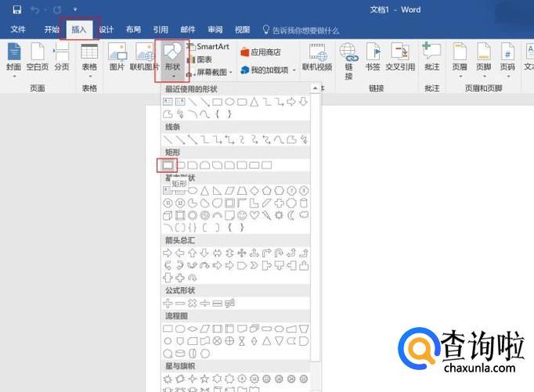Open the 屏幕截图 screenshot dropdown
Image resolution: width=534 pixels, height=392 pixels.
(210, 72)
